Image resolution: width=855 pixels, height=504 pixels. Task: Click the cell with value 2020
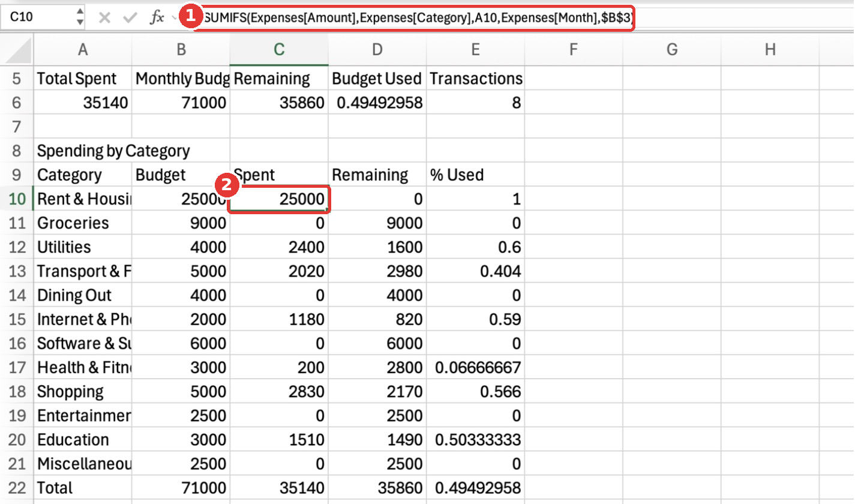click(279, 271)
